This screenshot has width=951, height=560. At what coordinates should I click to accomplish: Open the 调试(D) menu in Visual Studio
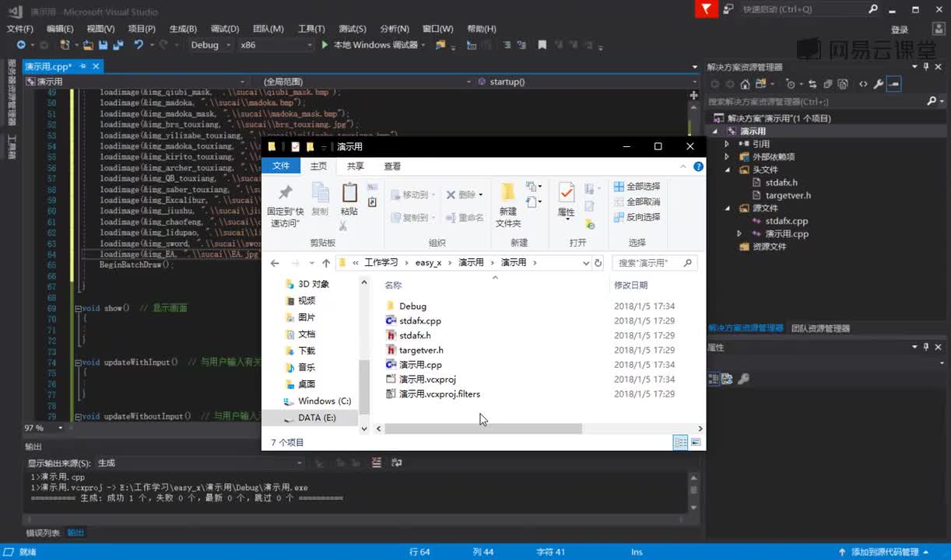click(x=224, y=29)
